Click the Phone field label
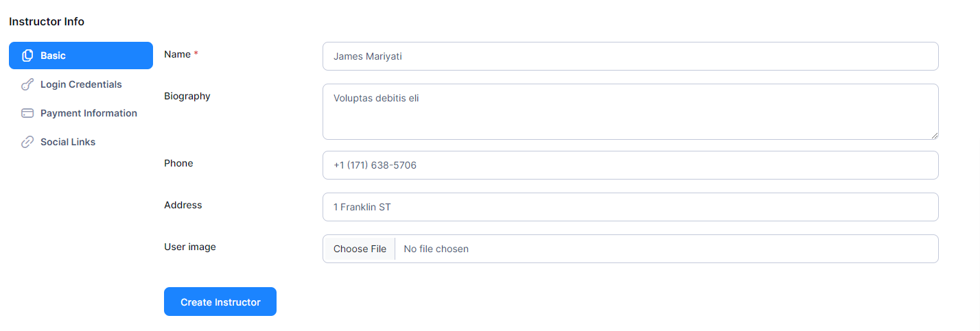980x331 pixels. [178, 163]
